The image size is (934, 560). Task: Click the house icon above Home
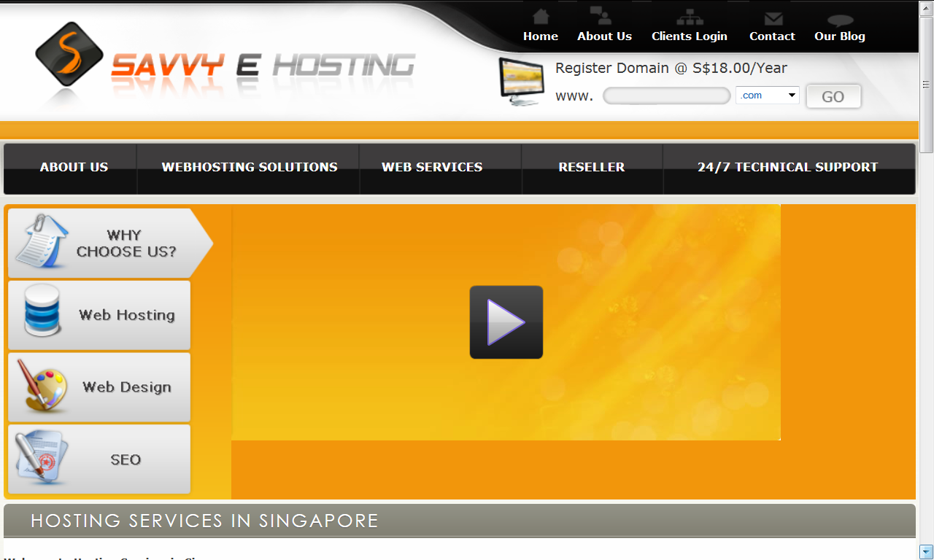[x=541, y=16]
